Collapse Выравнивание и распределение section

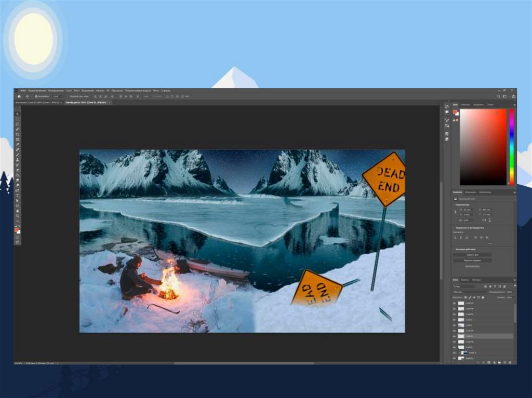pyautogui.click(x=454, y=228)
